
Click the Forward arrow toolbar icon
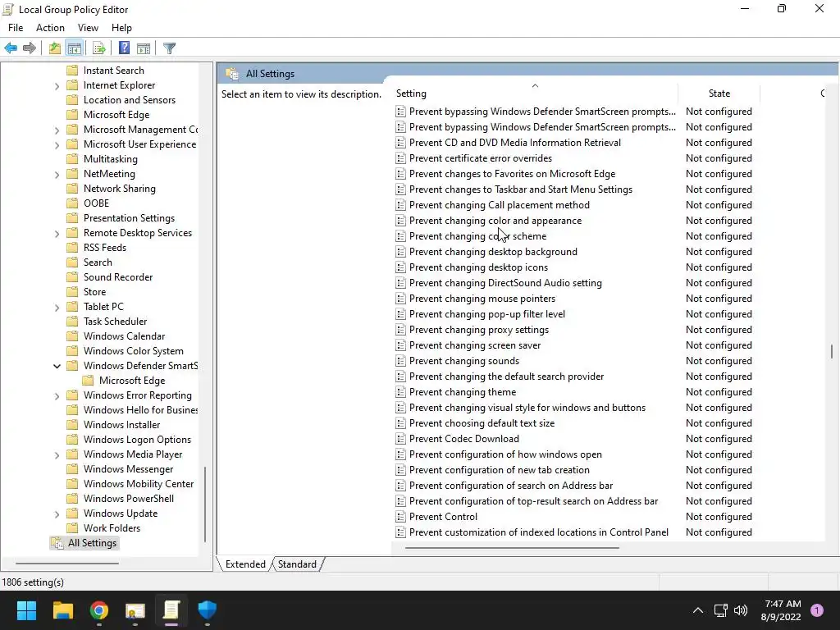tap(30, 48)
